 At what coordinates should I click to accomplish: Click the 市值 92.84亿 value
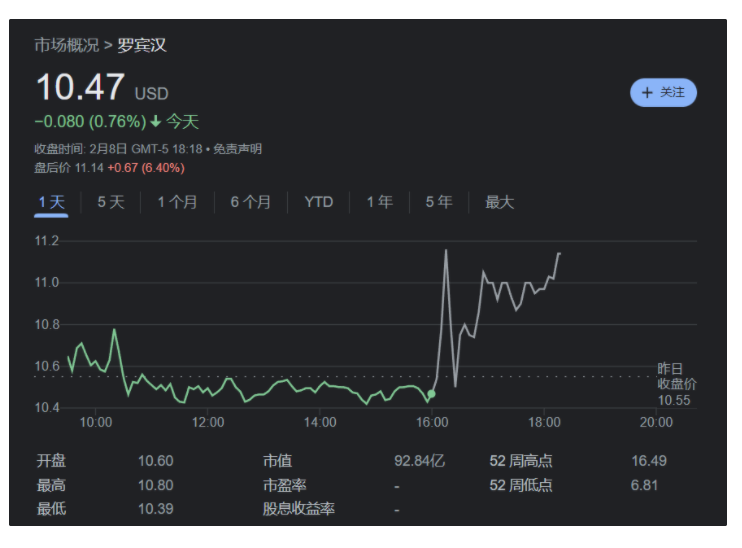[419, 461]
